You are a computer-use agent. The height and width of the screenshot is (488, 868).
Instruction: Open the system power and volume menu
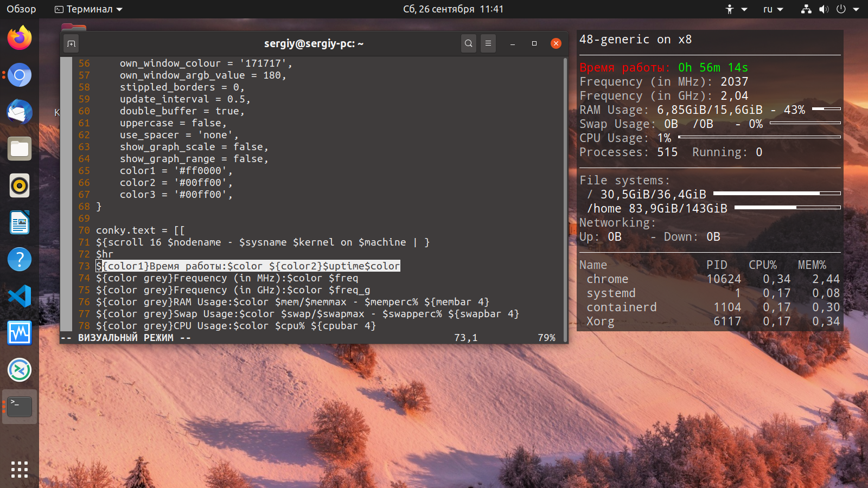pos(830,9)
